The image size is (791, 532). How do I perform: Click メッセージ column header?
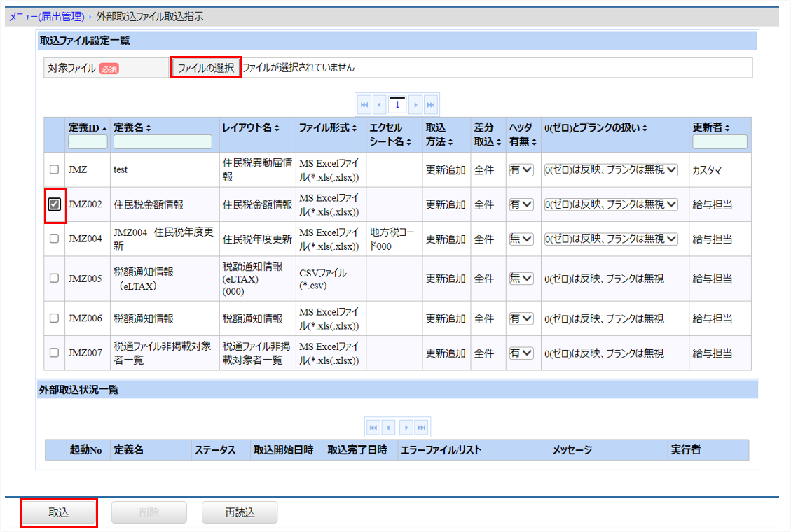point(572,450)
